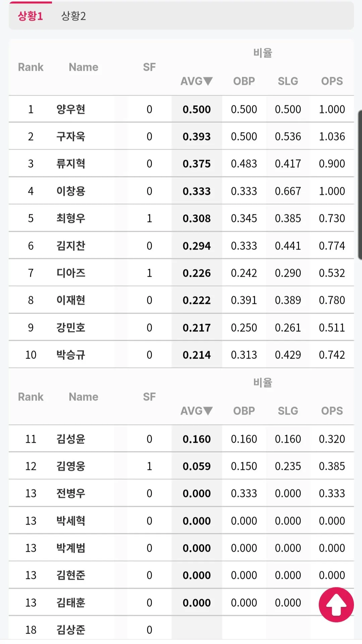Screen dimensions: 362x644
Task: Sort by OPS column in second table
Action: click(x=332, y=411)
